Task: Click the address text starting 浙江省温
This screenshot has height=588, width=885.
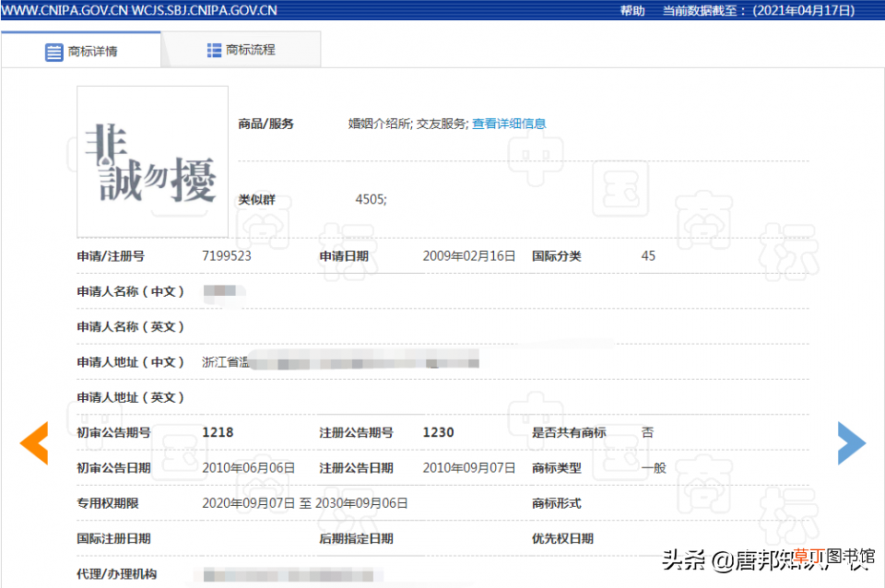Action: 226,362
